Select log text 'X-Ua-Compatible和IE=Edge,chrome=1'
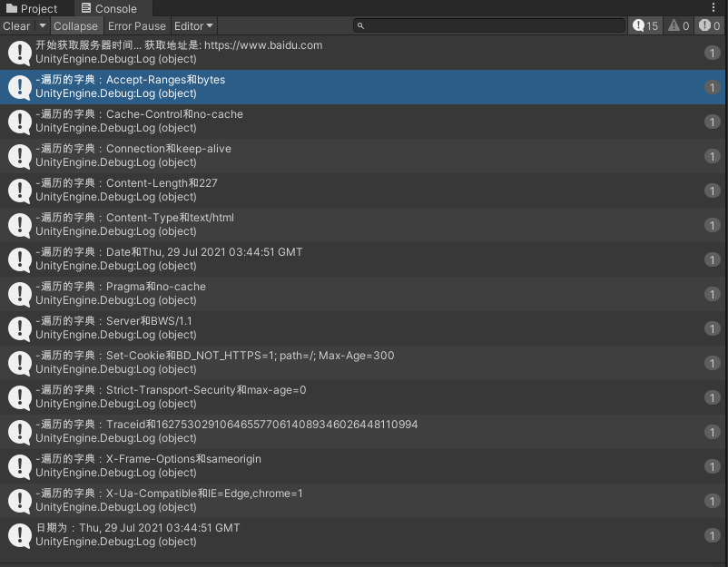Image resolution: width=728 pixels, height=567 pixels. click(204, 494)
